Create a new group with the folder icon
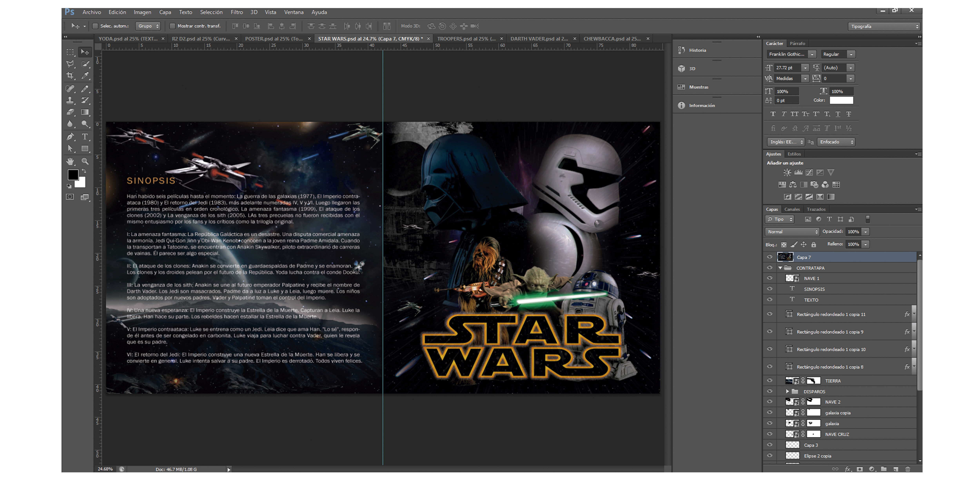The width and height of the screenshot is (980, 480). (884, 469)
